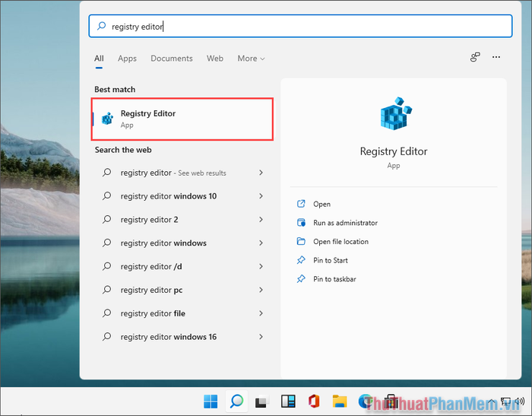Click the Pin to taskbar pin icon
This screenshot has height=416, width=532.
click(301, 279)
